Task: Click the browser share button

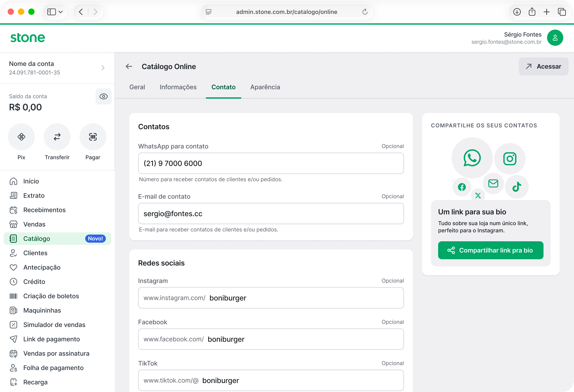Action: click(532, 12)
